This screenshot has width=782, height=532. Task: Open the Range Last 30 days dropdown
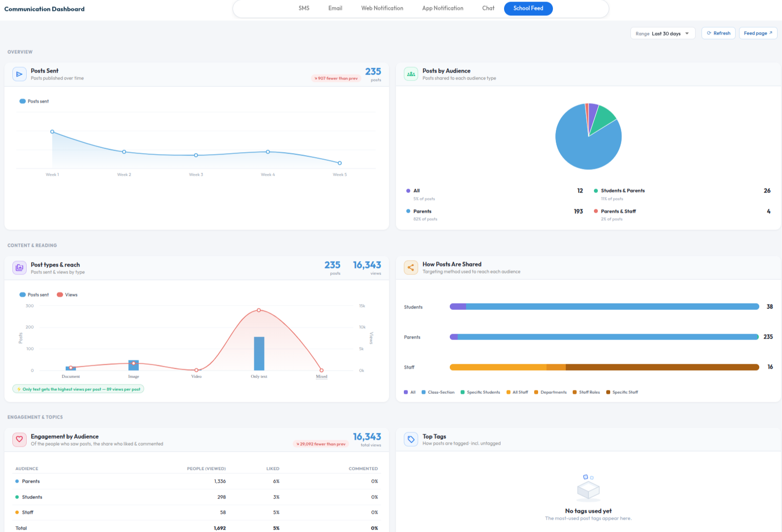click(663, 34)
